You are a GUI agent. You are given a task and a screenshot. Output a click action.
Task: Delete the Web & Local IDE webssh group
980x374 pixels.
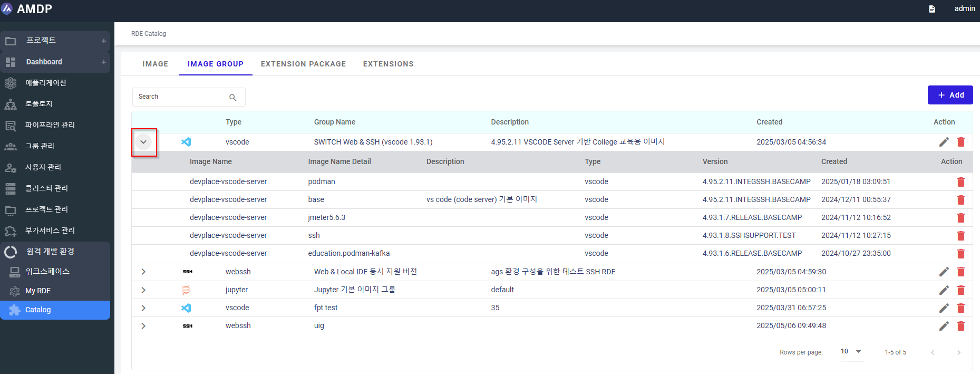point(961,272)
